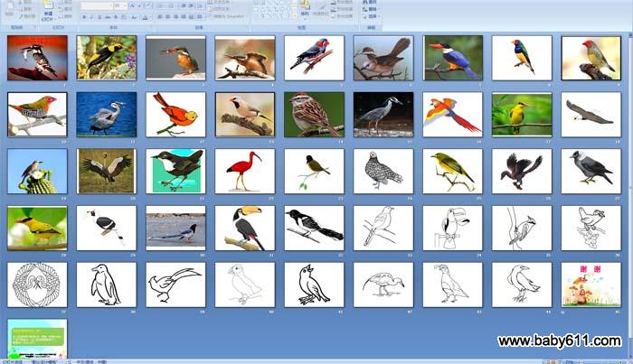Select slide 11 grey heron on blue water
The width and height of the screenshot is (633, 364).
[107, 115]
